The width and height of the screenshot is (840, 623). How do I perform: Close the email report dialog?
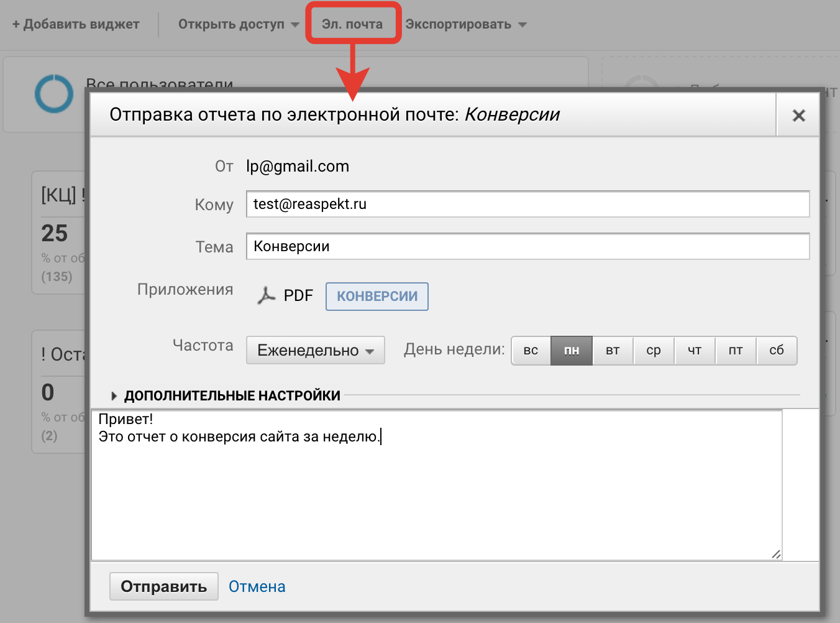coord(798,114)
